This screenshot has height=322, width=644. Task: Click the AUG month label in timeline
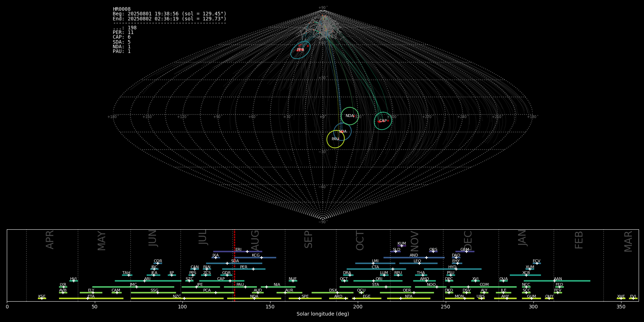click(x=255, y=240)
